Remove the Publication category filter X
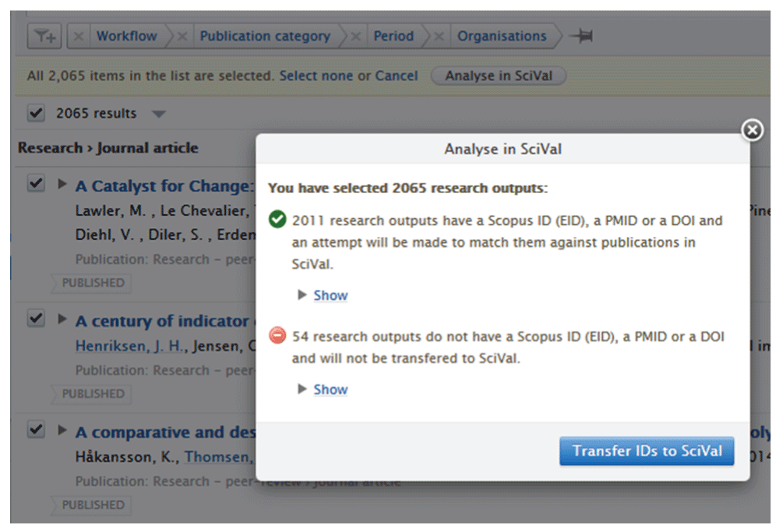Image resolution: width=779 pixels, height=532 pixels. [x=182, y=37]
